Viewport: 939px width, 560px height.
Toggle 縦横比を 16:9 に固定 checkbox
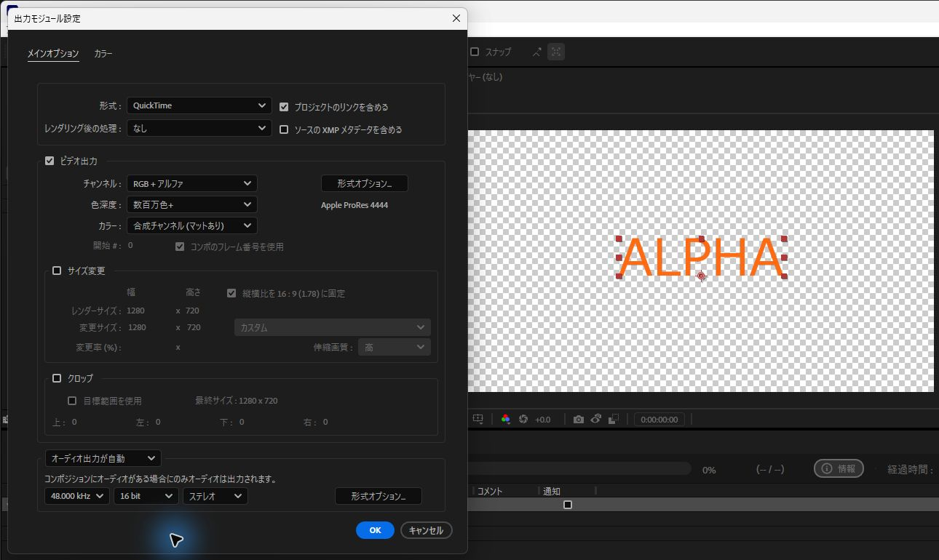click(x=231, y=293)
